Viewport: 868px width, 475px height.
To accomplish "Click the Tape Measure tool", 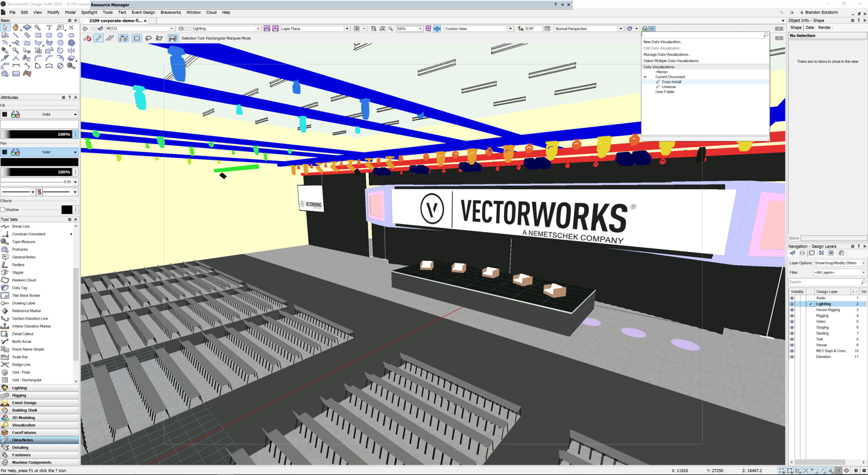I will [24, 242].
